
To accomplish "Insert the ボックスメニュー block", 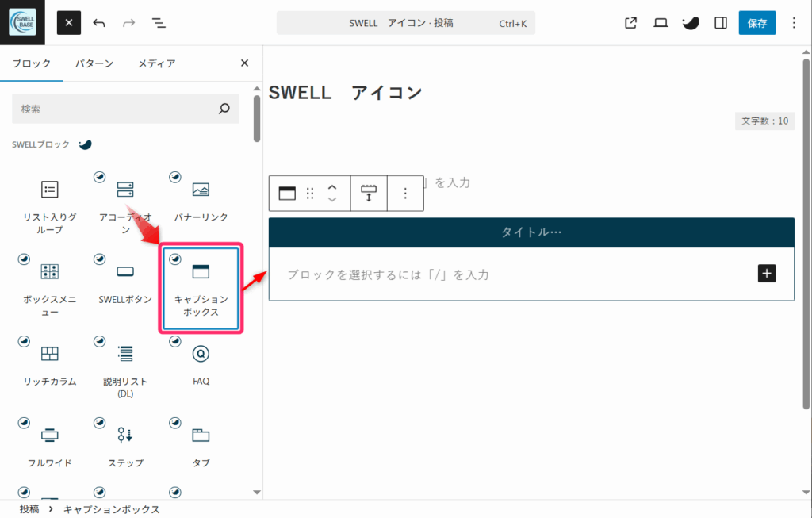I will tap(50, 287).
